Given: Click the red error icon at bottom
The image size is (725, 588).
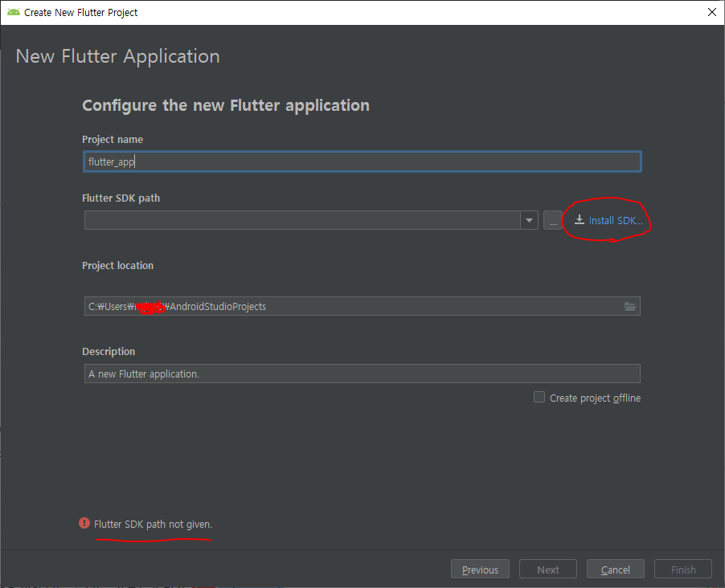Looking at the screenshot, I should point(84,523).
